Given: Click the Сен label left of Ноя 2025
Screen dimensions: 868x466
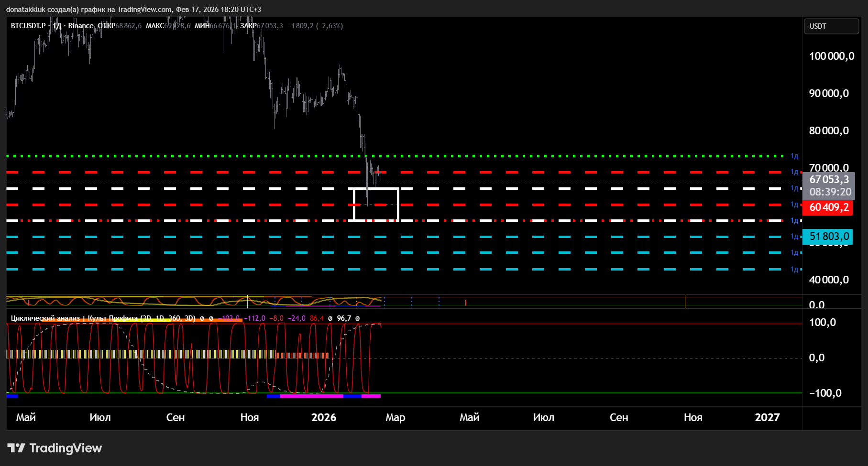Looking at the screenshot, I should pyautogui.click(x=175, y=418).
